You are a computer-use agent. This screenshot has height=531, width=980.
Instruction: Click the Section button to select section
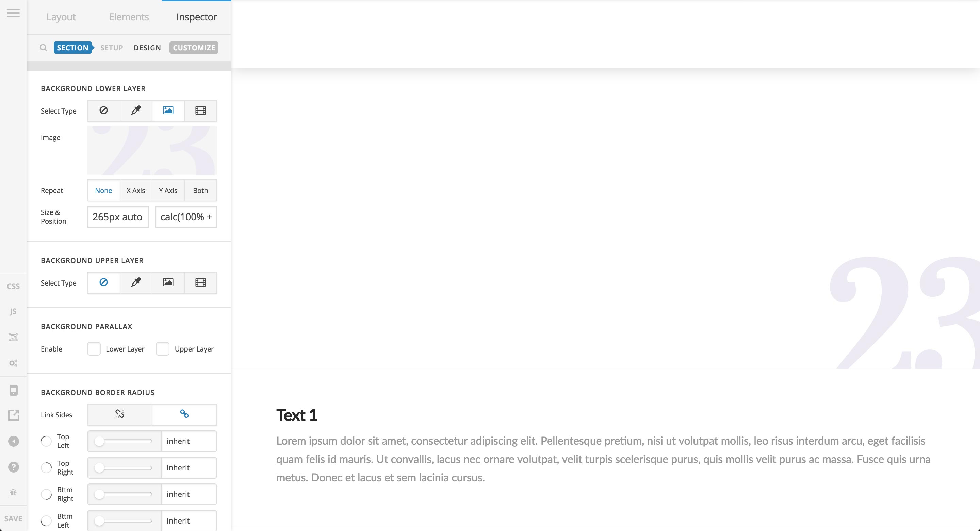[x=72, y=48]
